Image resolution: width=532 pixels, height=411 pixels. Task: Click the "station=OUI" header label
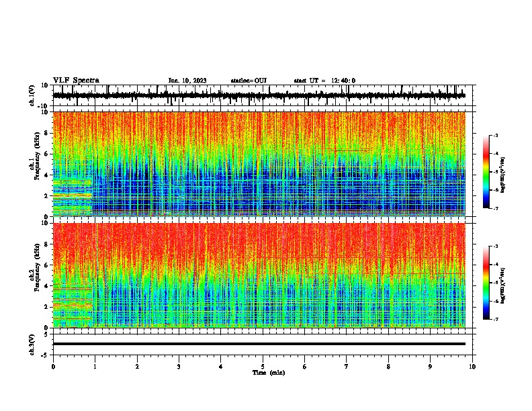pos(249,81)
